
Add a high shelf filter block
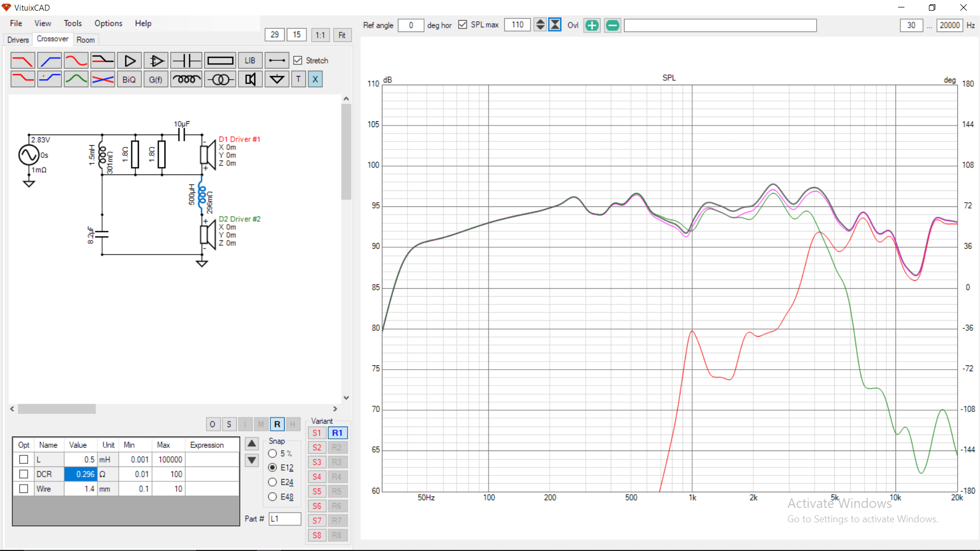49,79
